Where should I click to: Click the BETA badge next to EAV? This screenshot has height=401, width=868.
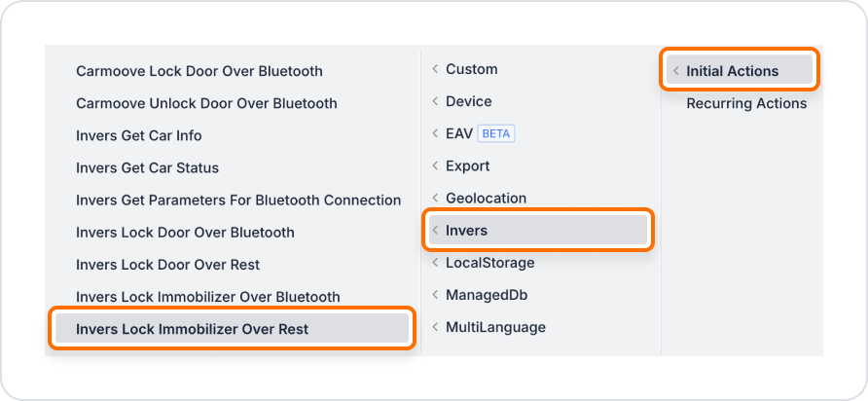[496, 134]
